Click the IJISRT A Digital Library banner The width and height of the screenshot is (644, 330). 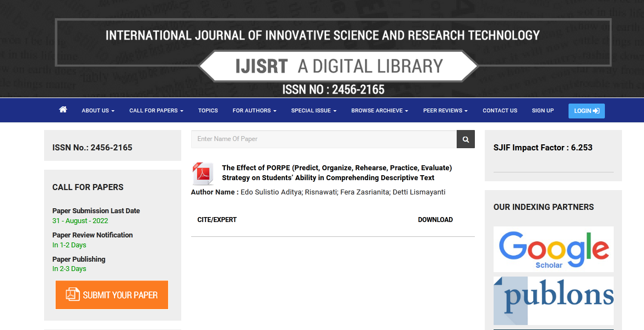click(x=338, y=66)
